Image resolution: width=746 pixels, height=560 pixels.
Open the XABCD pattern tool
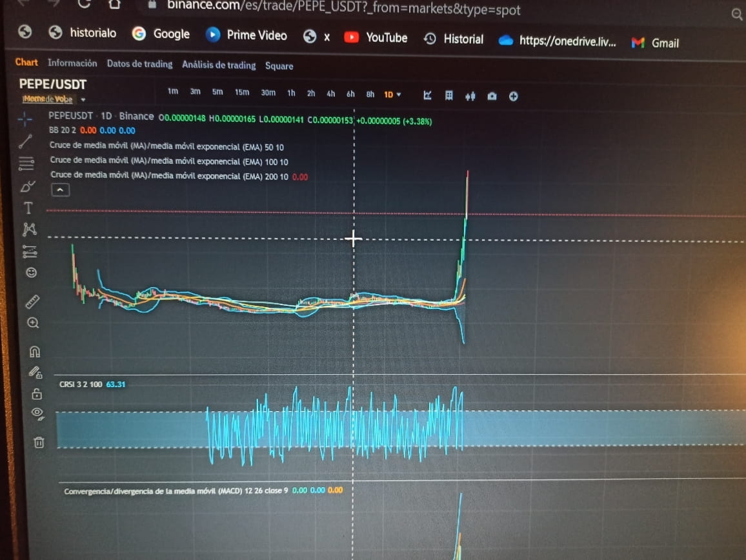point(28,229)
